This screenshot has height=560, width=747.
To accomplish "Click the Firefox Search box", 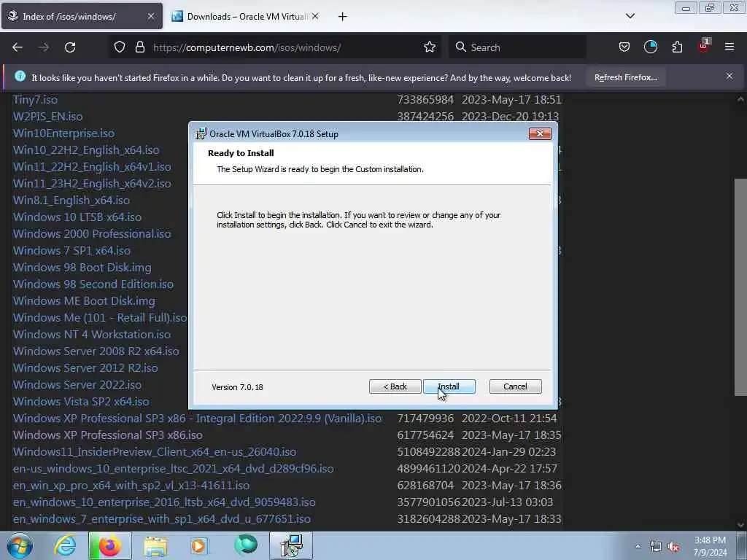I will (x=517, y=47).
